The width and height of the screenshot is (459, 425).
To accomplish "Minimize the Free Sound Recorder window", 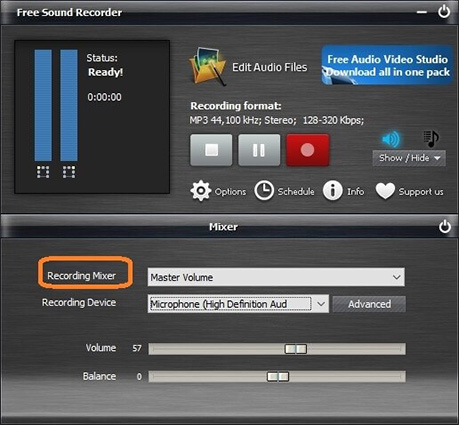I will click(422, 12).
